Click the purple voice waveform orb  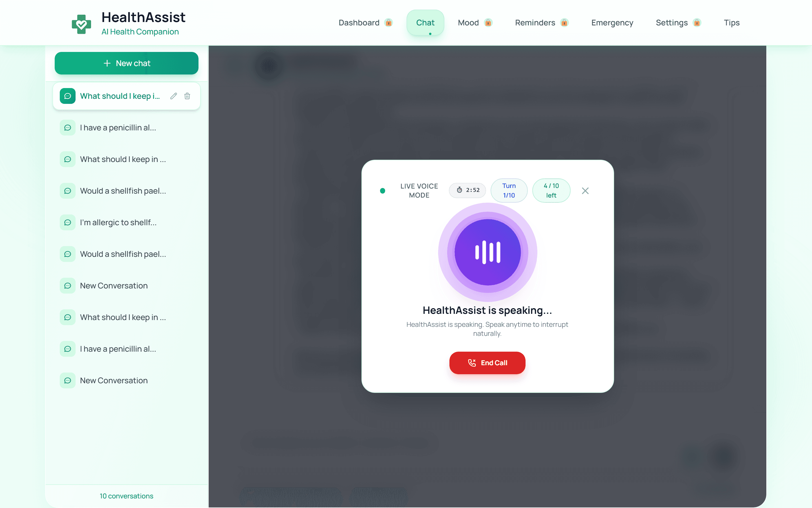(487, 252)
